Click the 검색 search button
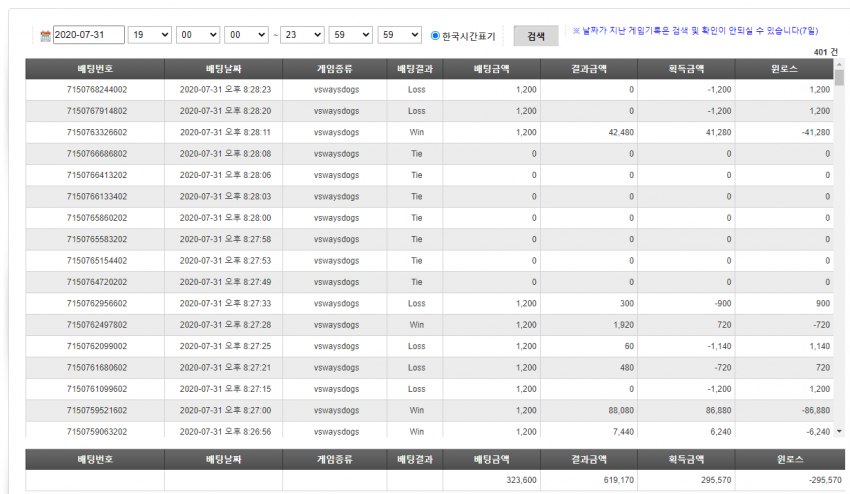Image resolution: width=850 pixels, height=494 pixels. (536, 36)
